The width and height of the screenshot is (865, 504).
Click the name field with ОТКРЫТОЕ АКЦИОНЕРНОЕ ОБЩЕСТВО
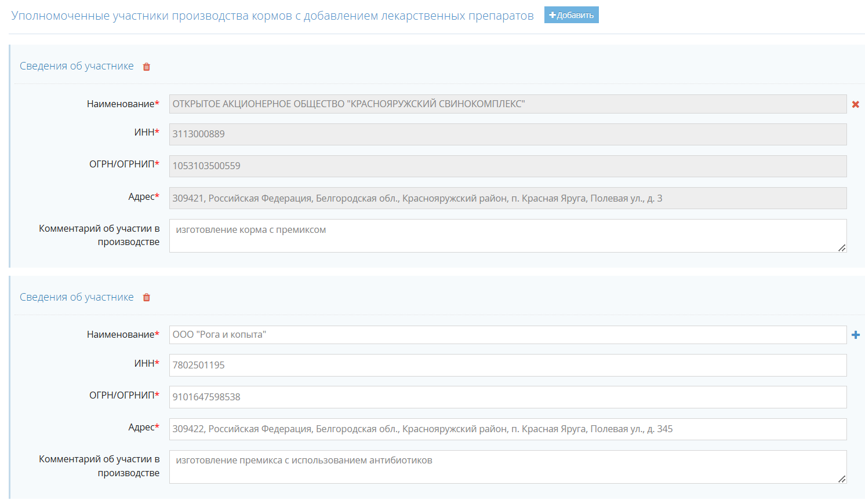tap(507, 104)
